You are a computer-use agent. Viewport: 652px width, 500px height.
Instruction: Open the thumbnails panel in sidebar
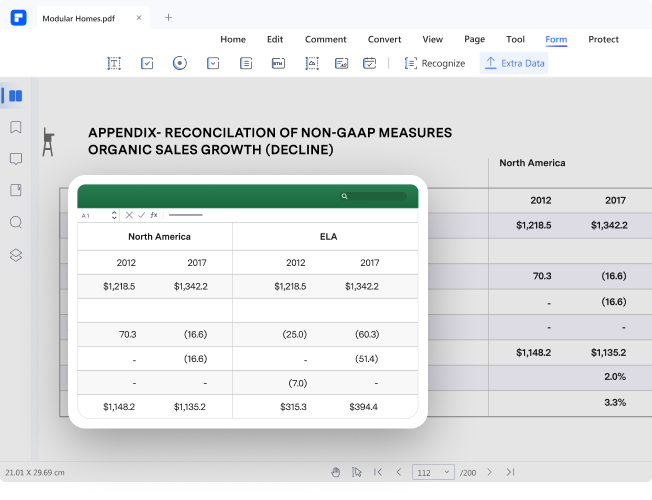click(x=15, y=96)
